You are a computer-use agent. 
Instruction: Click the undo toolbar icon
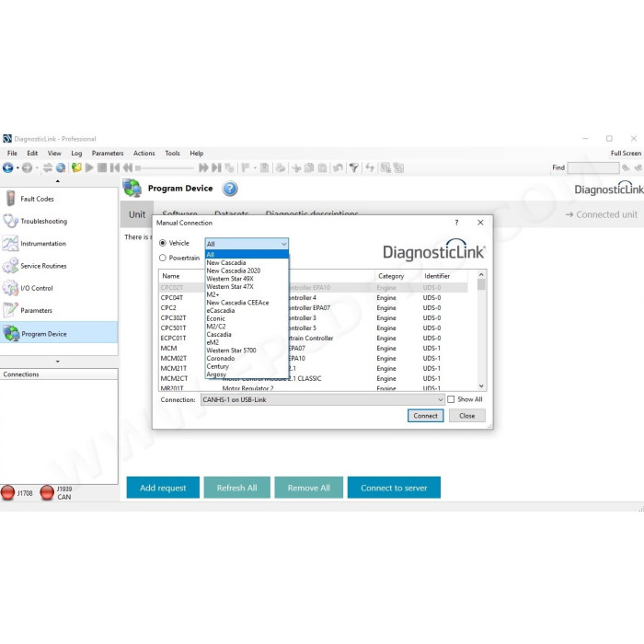click(338, 167)
